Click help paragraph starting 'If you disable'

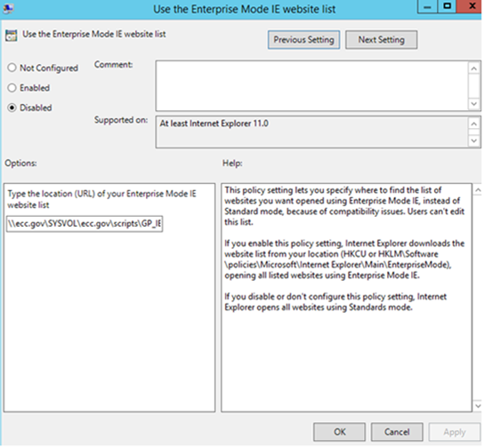335,302
